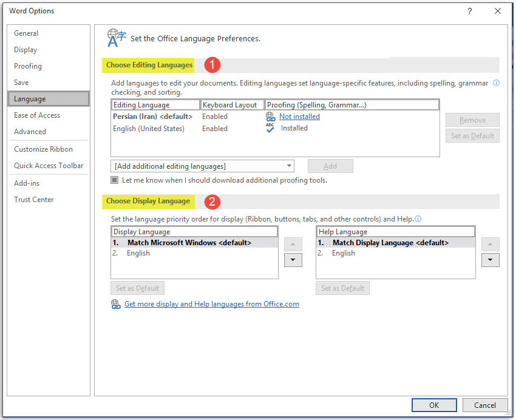
Task: Click Enabled keyboard layout for English
Action: 214,129
